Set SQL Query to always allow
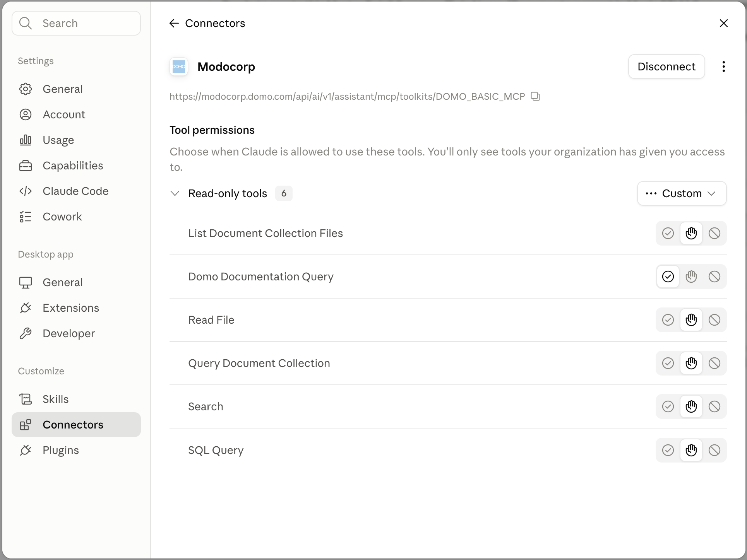Screen dimensions: 747x560 click(668, 450)
